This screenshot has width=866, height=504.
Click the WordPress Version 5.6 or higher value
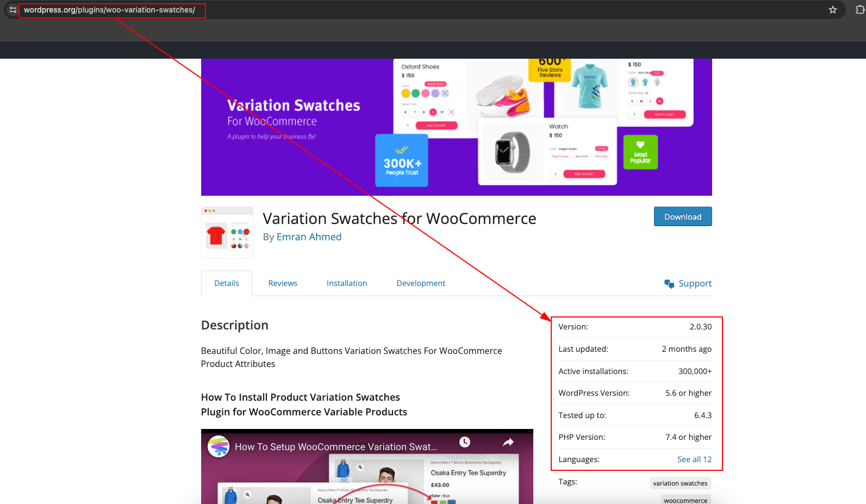(688, 393)
